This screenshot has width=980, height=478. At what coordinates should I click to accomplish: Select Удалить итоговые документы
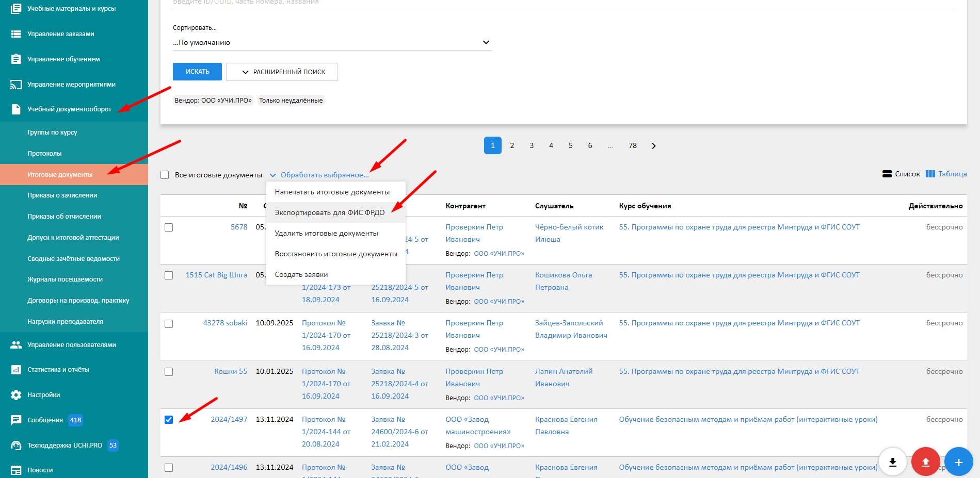(x=335, y=233)
